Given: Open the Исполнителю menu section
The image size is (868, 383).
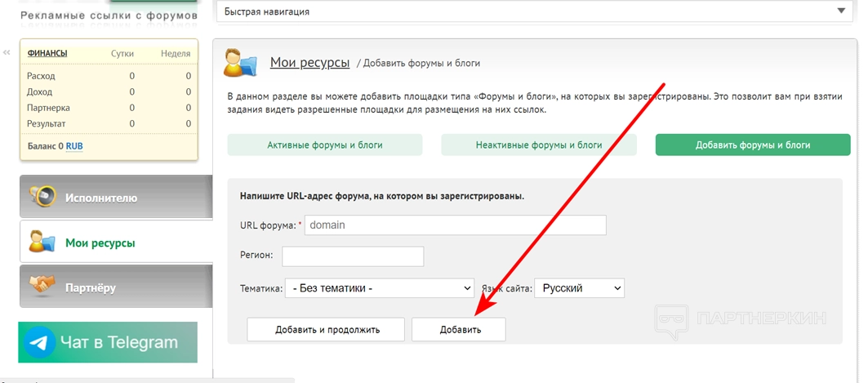Looking at the screenshot, I should pyautogui.click(x=116, y=197).
